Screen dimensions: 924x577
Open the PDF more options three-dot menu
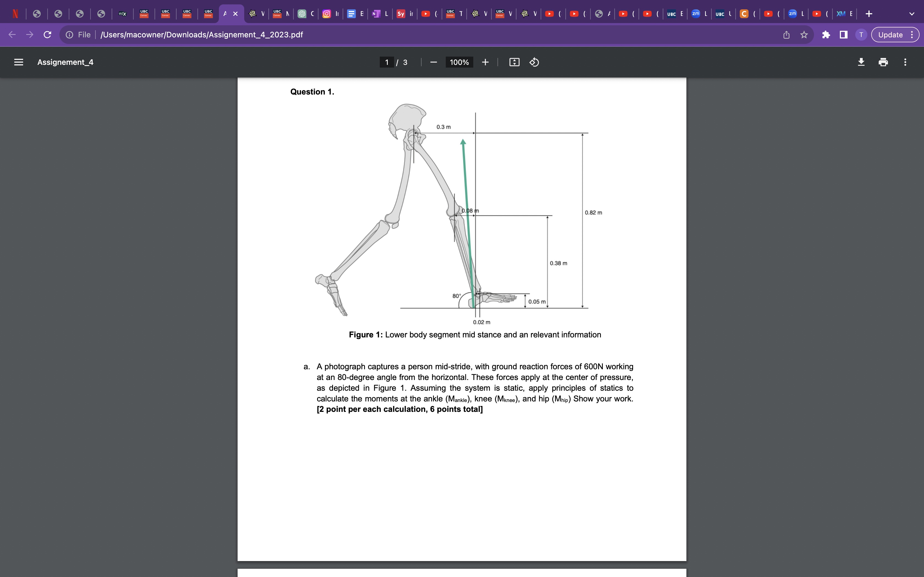[x=905, y=62]
